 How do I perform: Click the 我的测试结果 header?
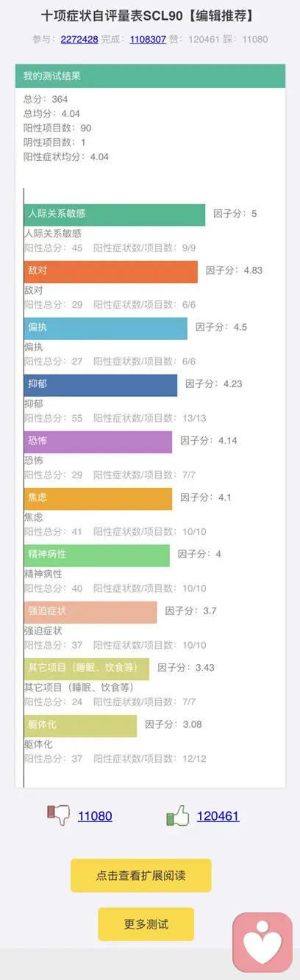(150, 76)
